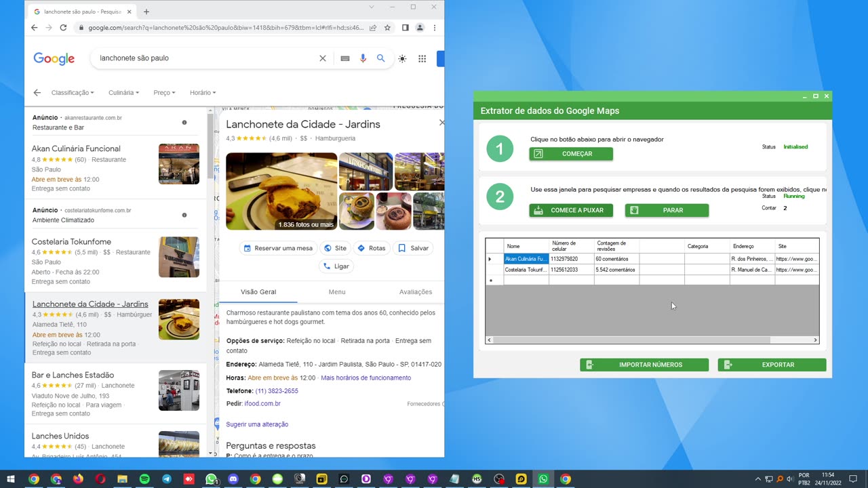Open the Akan Culinária Funcional listing
Image resolution: width=868 pixels, height=488 pixels.
point(76,148)
